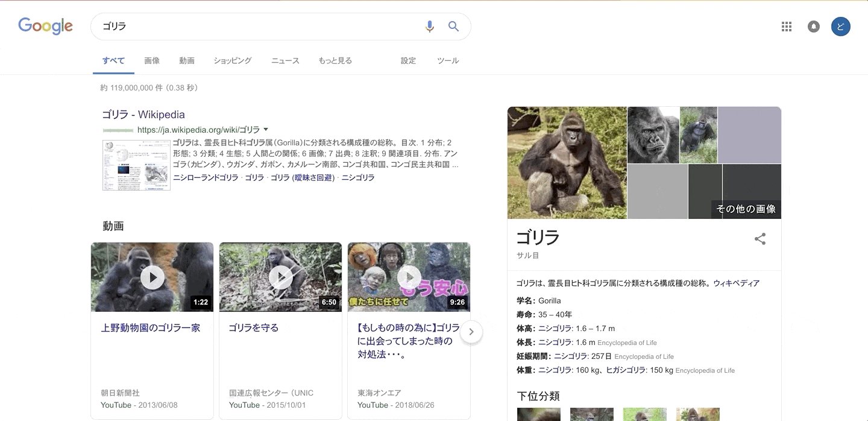Open the ヒガシゴリラ link in 体重 row
The width and height of the screenshot is (868, 421).
coord(625,370)
